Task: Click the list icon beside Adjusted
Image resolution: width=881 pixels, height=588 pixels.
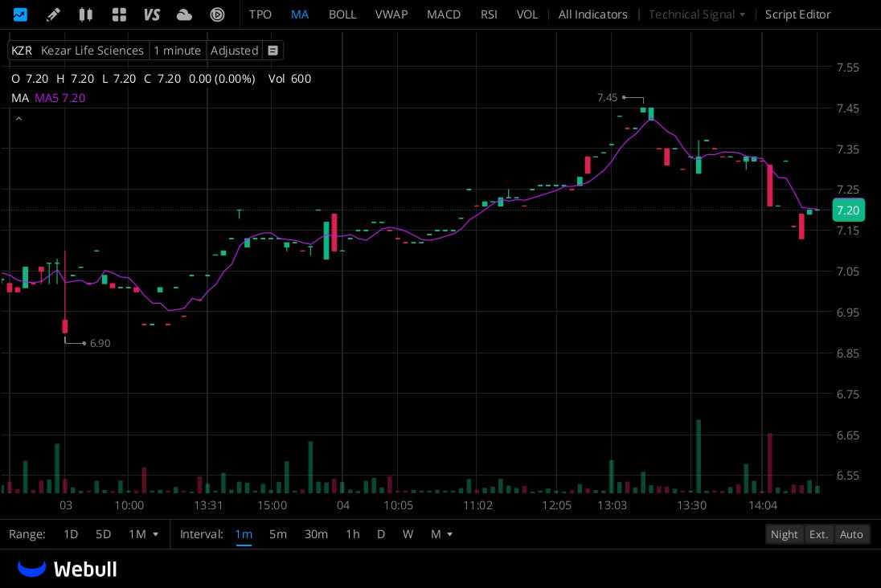Action: tap(272, 51)
